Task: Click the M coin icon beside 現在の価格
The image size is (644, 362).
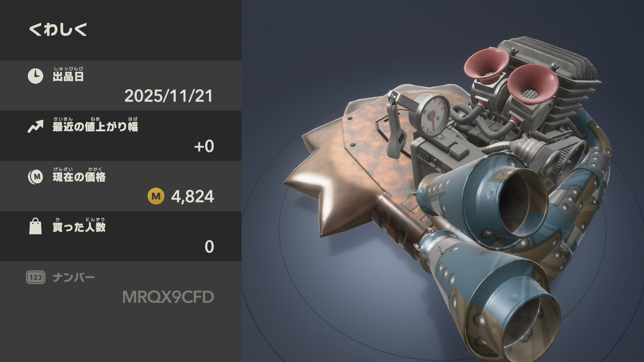Action: tap(35, 177)
